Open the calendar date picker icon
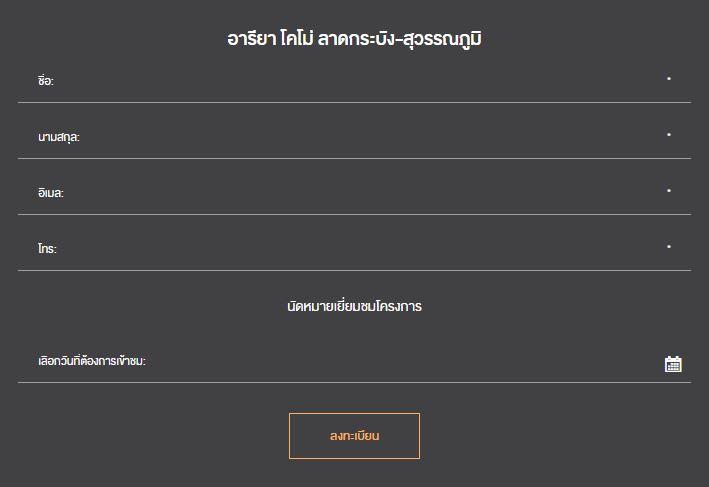The image size is (709, 487). [x=673, y=364]
